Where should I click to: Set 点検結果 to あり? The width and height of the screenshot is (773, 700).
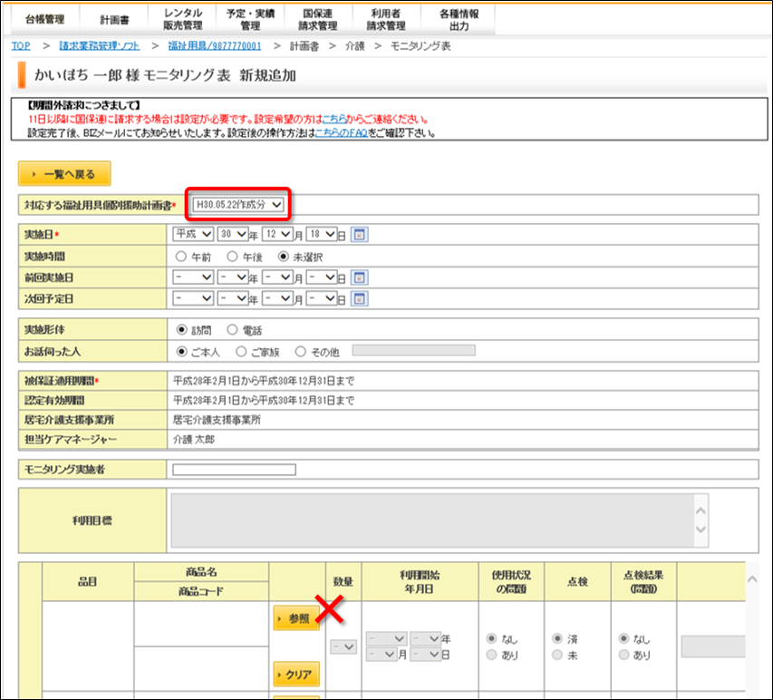tap(623, 655)
